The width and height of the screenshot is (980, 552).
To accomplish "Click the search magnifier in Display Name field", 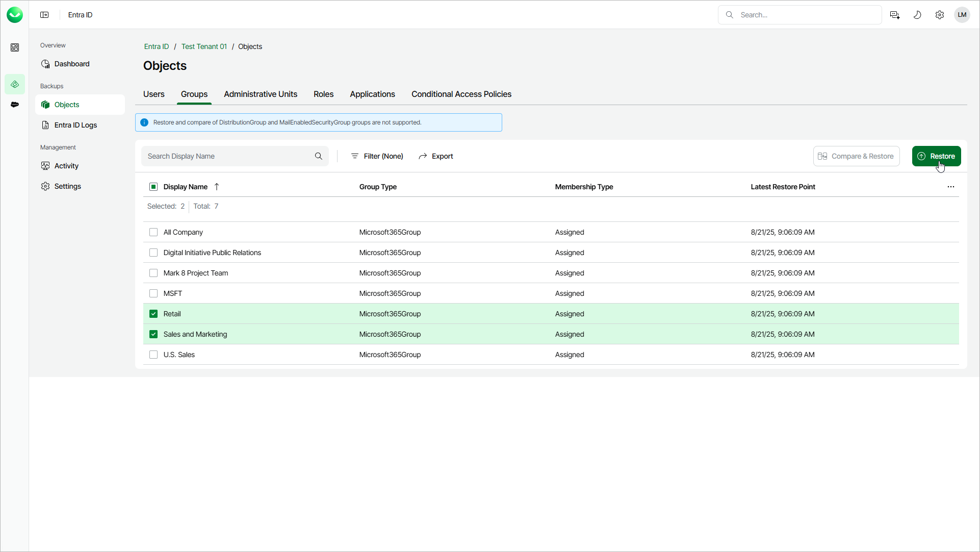I will 319,156.
